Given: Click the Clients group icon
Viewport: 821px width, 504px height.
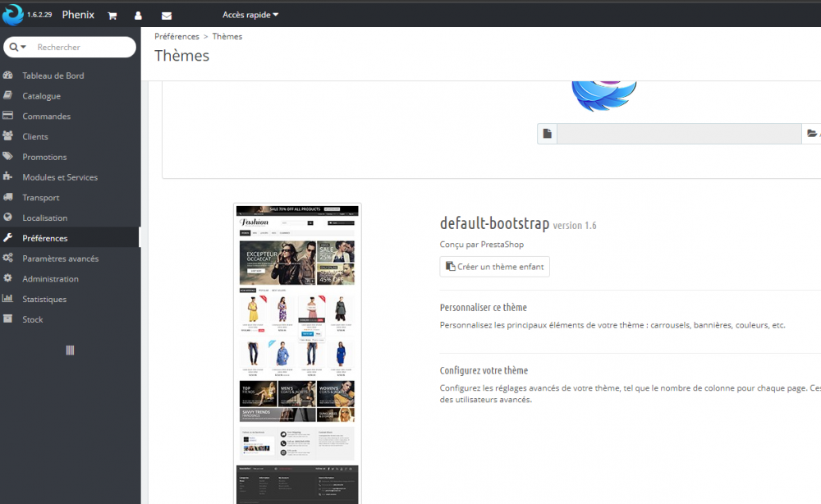Looking at the screenshot, I should pyautogui.click(x=7, y=135).
